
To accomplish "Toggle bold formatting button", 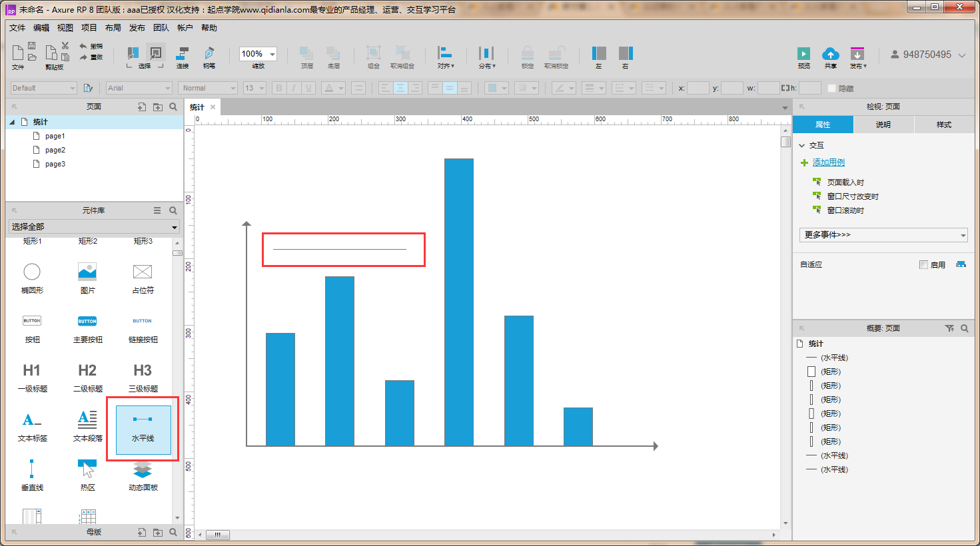I will (279, 88).
